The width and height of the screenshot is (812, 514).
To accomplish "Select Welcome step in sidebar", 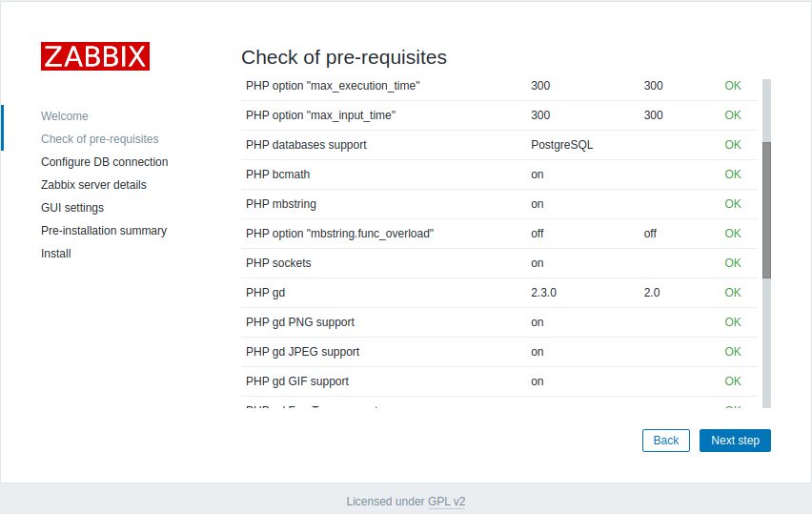I will [x=65, y=116].
